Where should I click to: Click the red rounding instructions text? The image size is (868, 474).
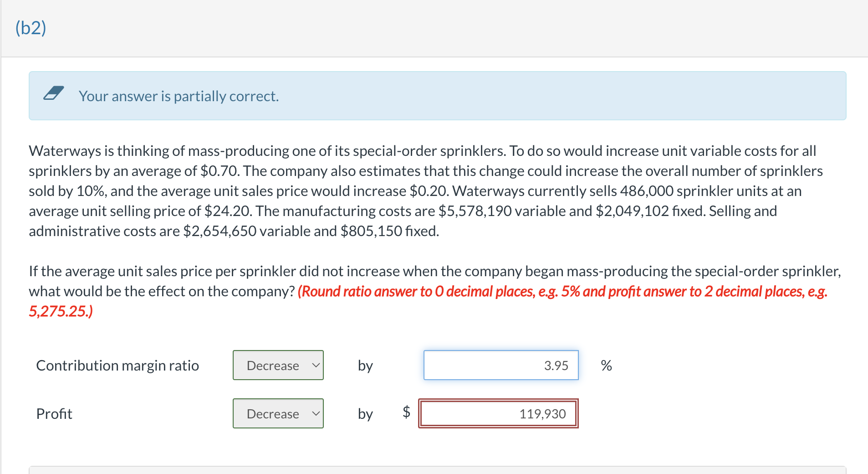[x=428, y=301]
